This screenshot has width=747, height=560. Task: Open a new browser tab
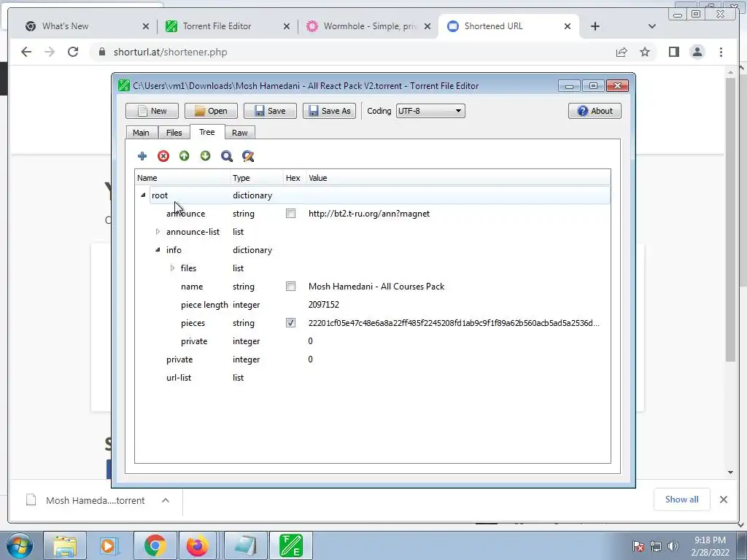[595, 26]
